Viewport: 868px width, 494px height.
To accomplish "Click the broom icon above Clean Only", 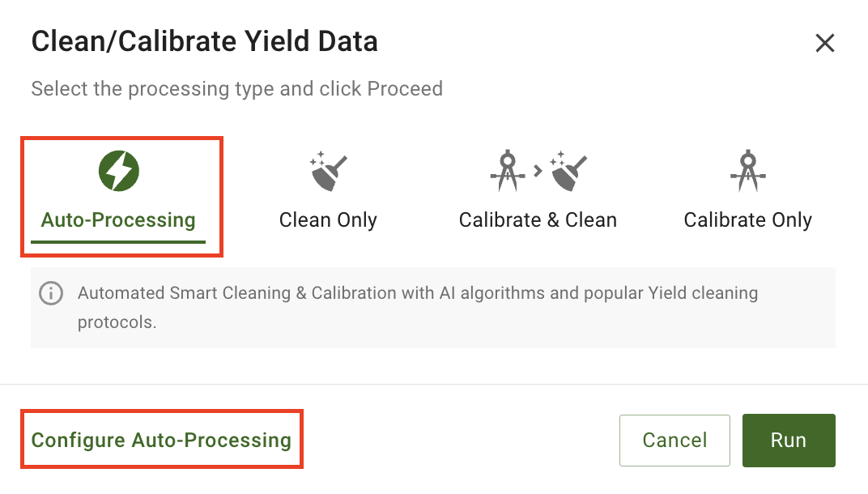I will (328, 171).
